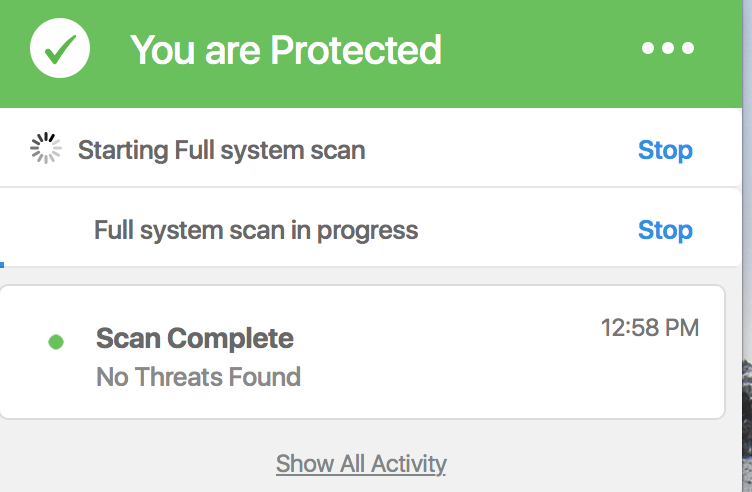Stop the Starting Full system scan task
Image resolution: width=752 pixels, height=492 pixels.
(x=665, y=150)
